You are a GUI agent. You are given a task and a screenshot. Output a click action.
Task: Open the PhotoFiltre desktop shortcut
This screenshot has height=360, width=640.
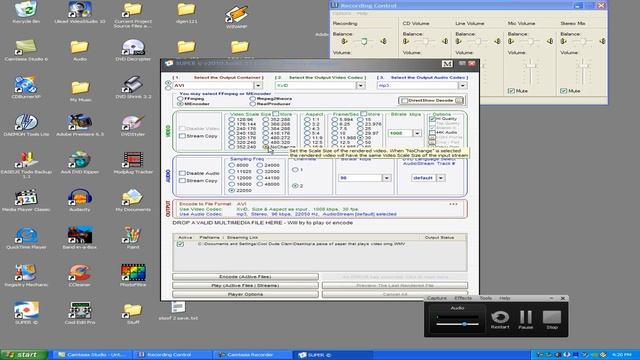point(133,275)
